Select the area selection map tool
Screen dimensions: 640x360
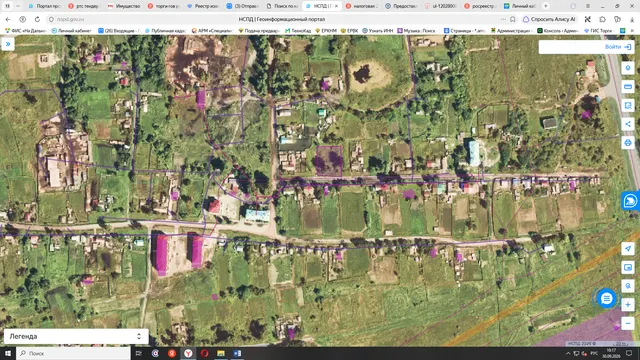click(628, 105)
